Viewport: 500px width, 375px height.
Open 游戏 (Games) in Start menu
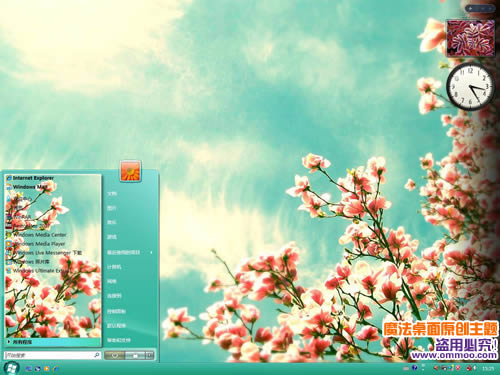click(112, 237)
